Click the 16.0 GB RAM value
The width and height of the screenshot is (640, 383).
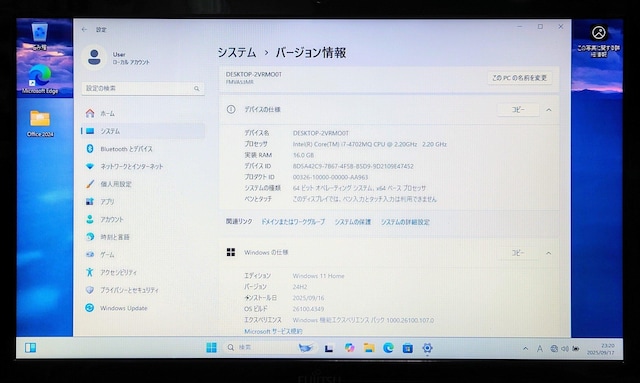click(303, 155)
